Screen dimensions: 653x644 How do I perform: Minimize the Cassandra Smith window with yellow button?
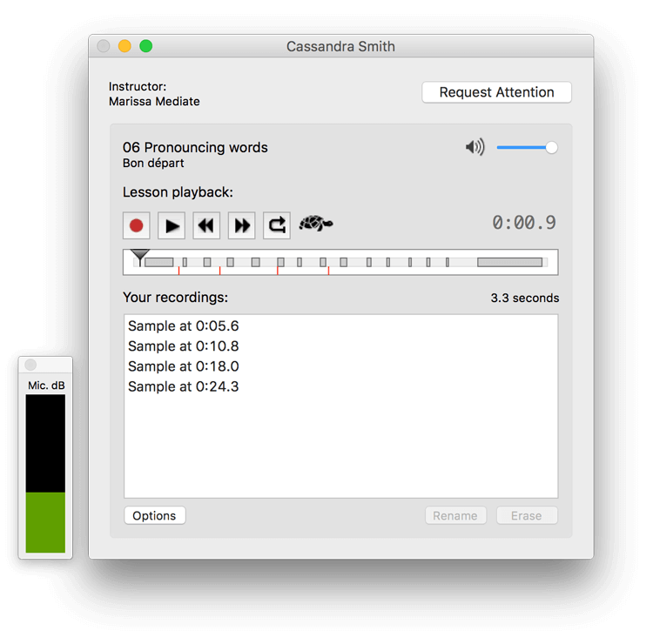pos(125,46)
